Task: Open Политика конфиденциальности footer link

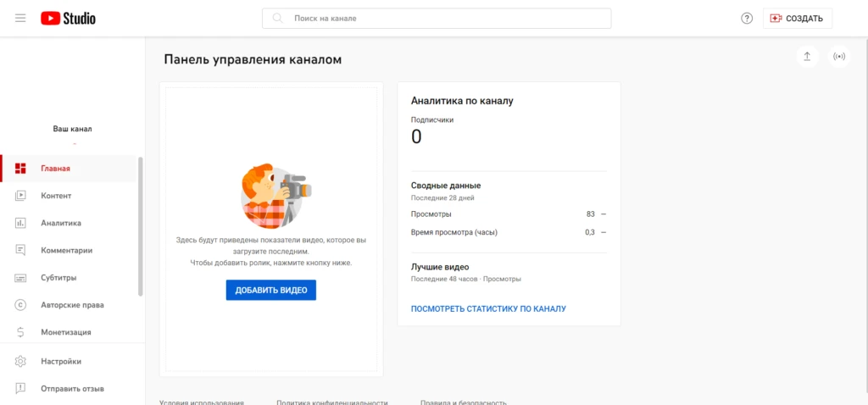Action: click(332, 402)
